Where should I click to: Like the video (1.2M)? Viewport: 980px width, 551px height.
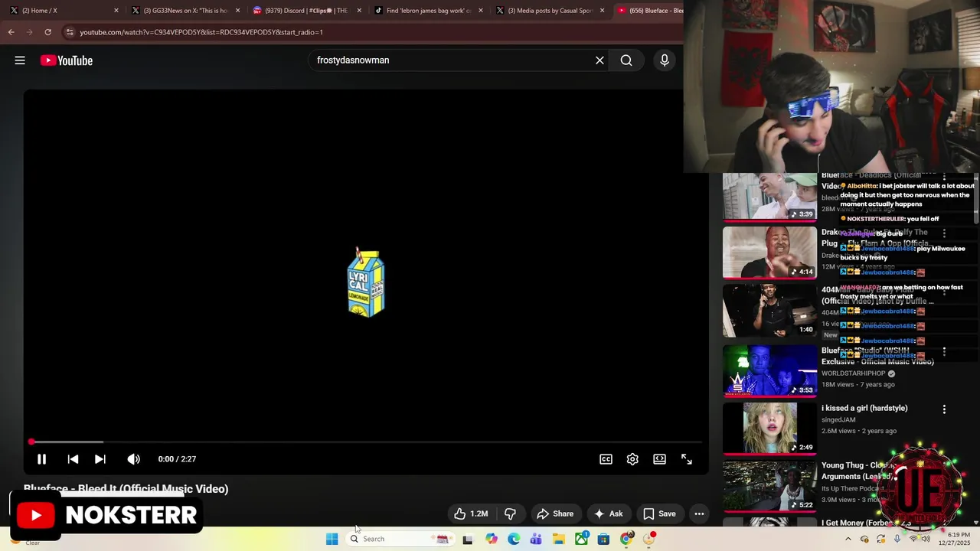pos(471,514)
